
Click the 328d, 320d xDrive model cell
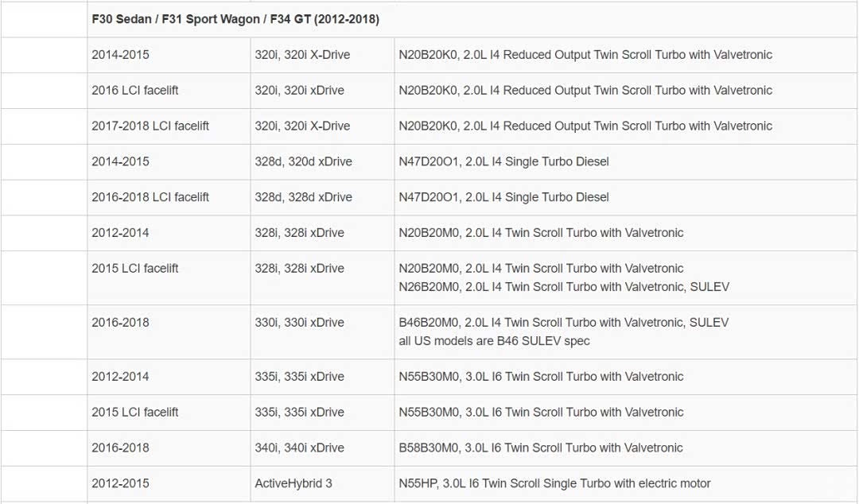click(x=303, y=161)
